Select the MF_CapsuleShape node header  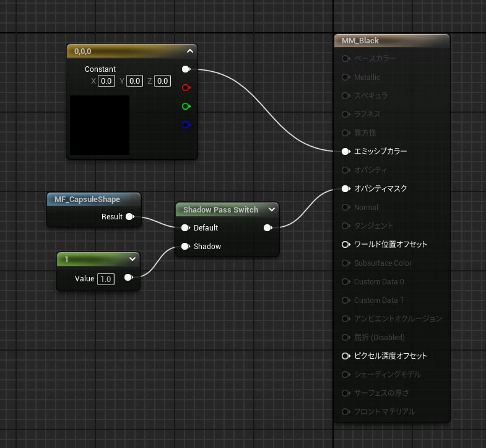tap(93, 199)
